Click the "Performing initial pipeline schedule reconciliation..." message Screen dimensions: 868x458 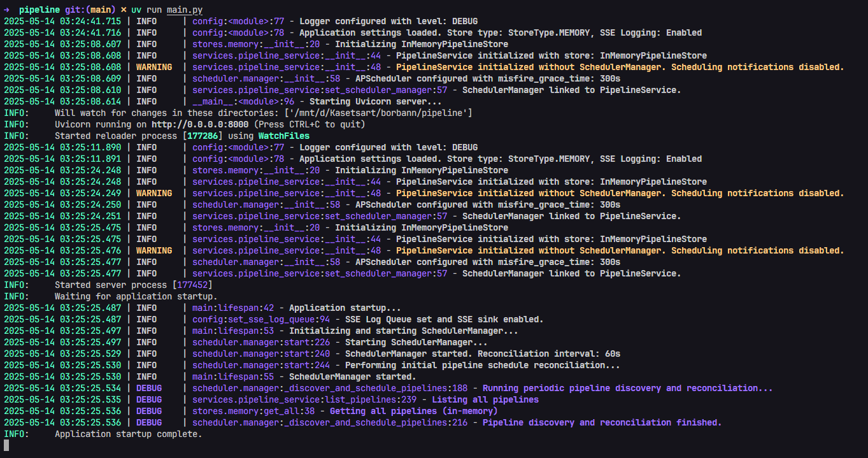482,365
